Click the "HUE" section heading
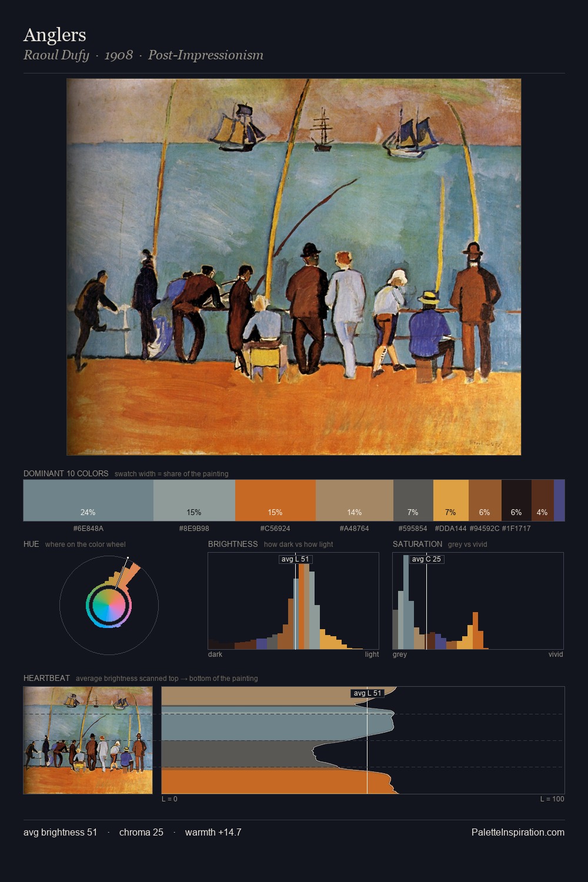This screenshot has height=882, width=588. (x=31, y=544)
